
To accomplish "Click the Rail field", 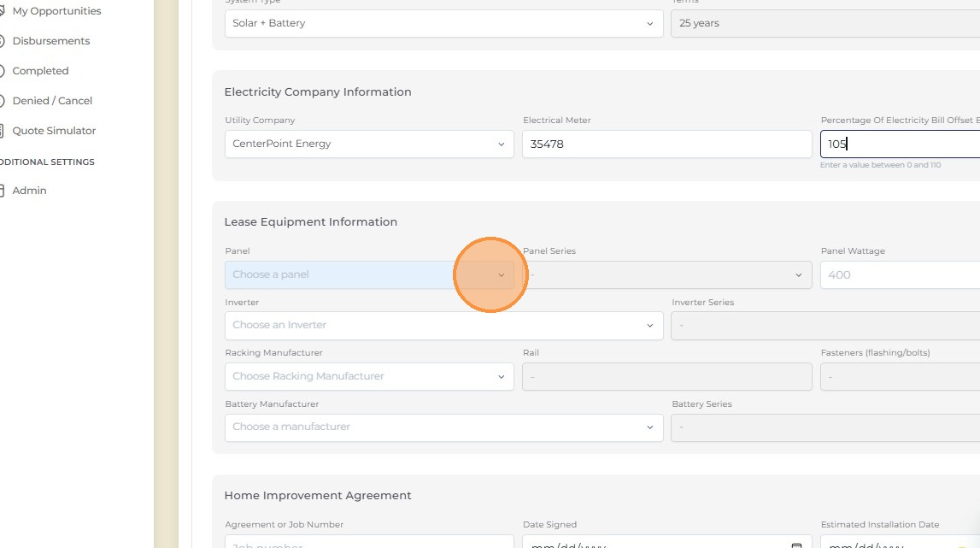I will click(667, 377).
